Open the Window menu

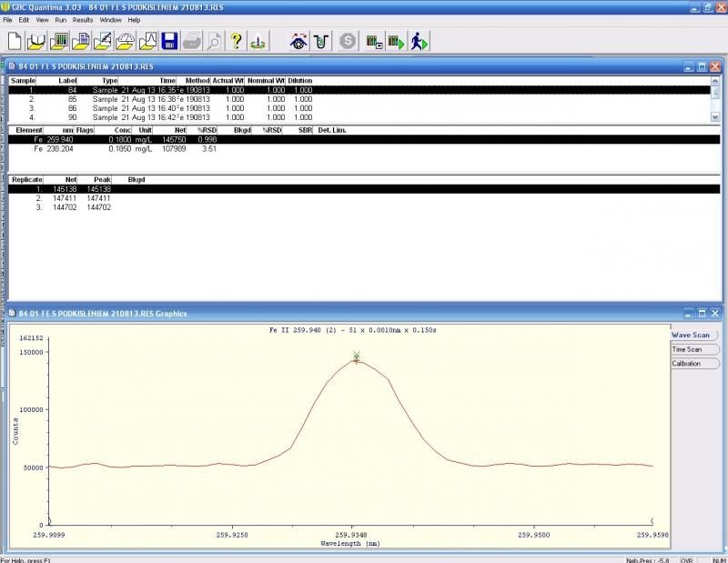[x=110, y=20]
